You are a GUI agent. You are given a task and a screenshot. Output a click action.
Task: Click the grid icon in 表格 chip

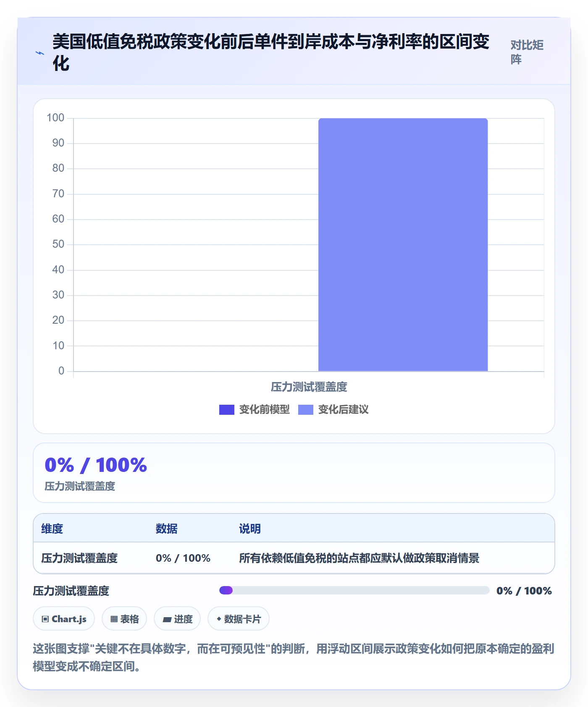click(114, 619)
